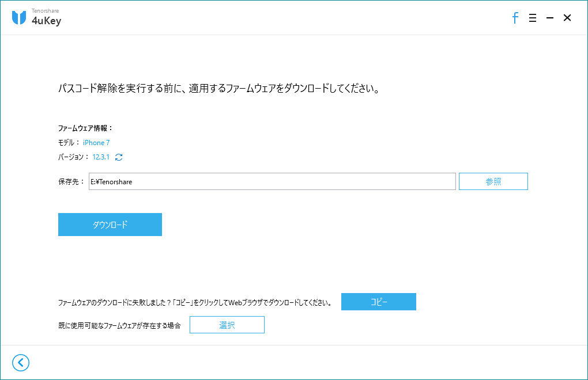Copy the firmware URL with コピー

tap(378, 301)
